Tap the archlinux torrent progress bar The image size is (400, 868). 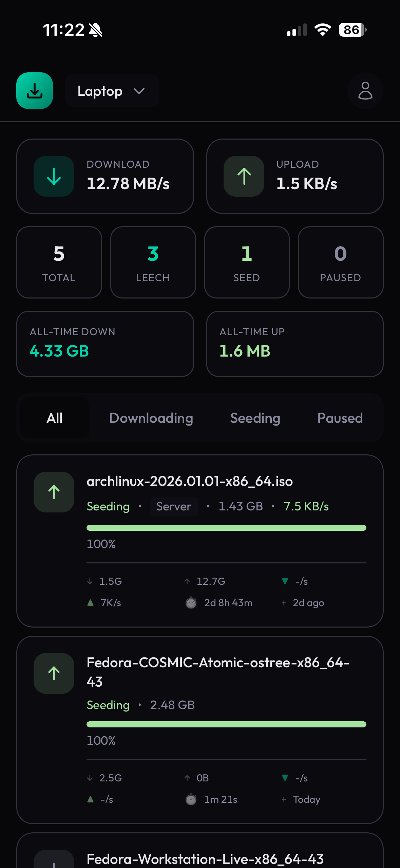226,528
